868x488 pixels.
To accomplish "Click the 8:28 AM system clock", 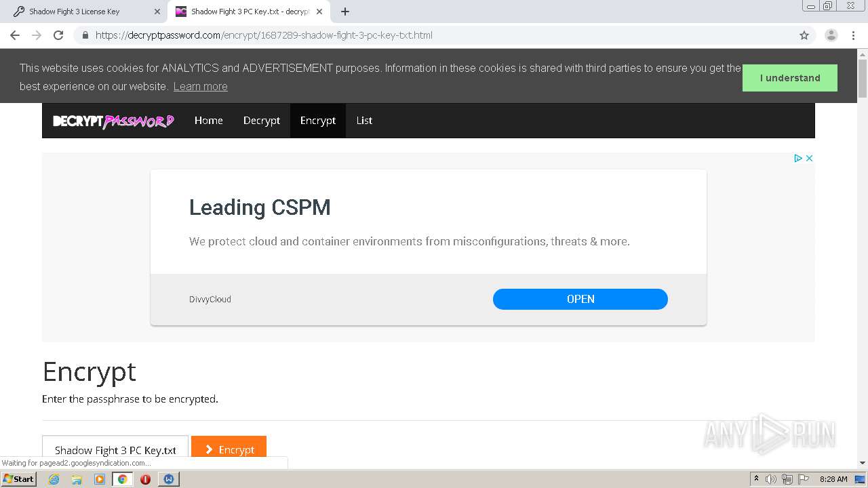I will (833, 479).
